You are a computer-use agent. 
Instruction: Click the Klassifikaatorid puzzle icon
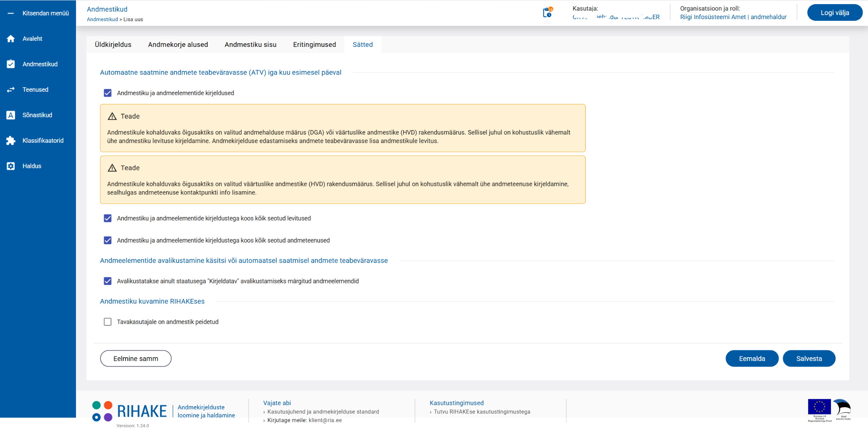[x=11, y=141]
